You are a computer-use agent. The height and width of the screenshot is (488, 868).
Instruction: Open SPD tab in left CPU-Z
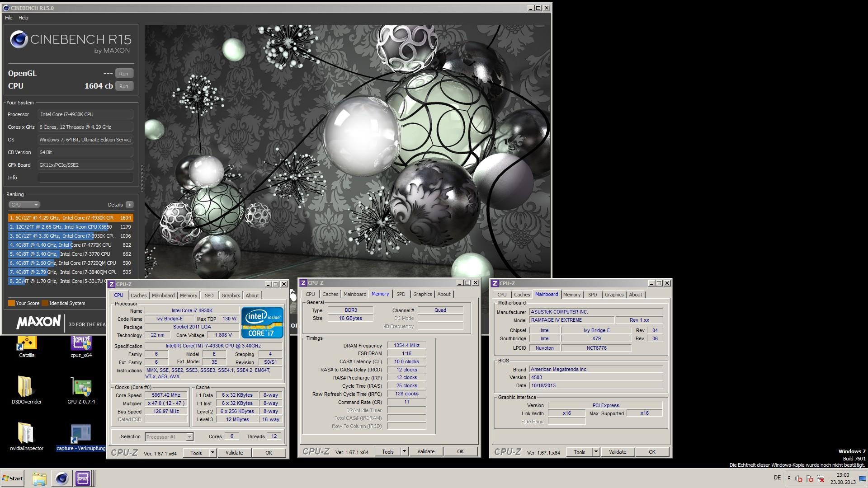tap(209, 296)
